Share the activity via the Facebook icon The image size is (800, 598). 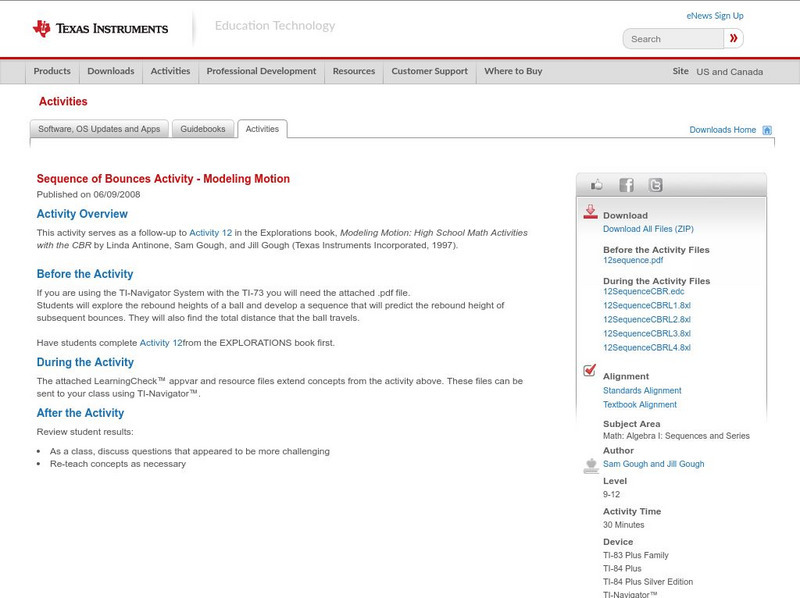click(626, 185)
